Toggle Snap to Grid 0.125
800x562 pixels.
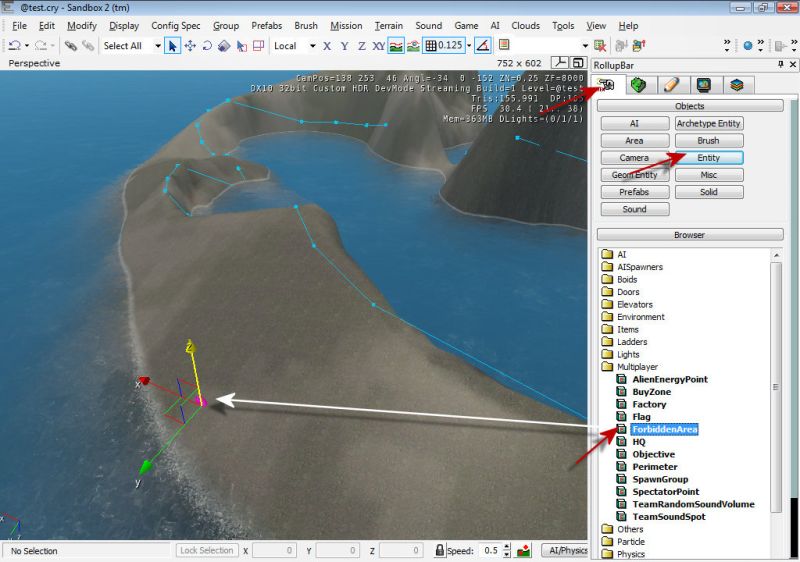point(443,45)
